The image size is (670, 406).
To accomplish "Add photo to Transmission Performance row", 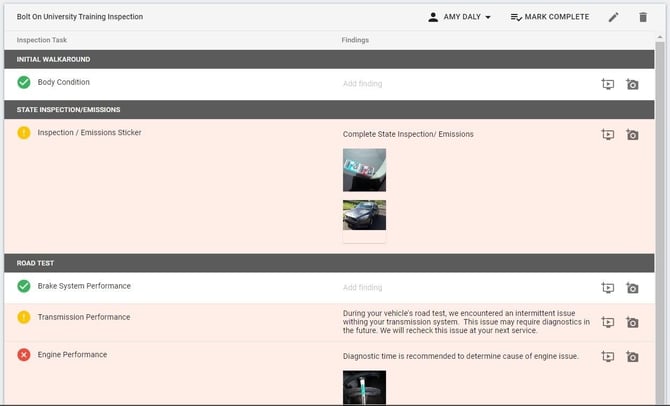I will coord(632,322).
